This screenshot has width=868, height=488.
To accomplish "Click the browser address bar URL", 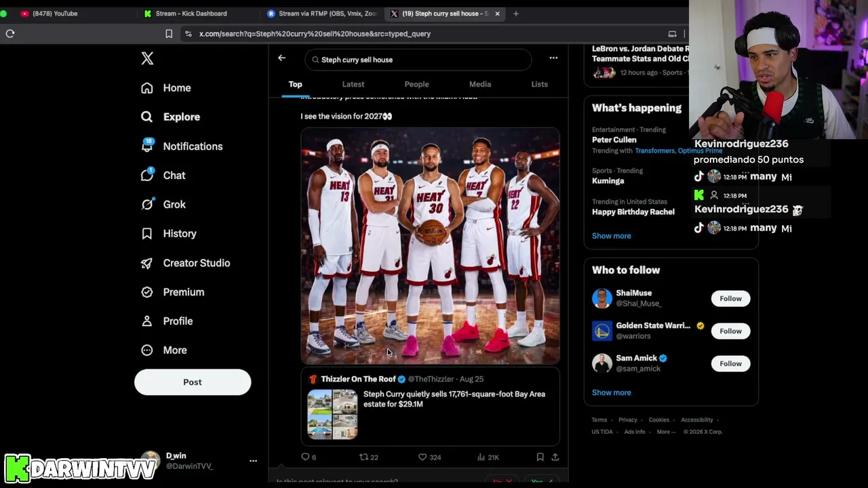I will (315, 34).
